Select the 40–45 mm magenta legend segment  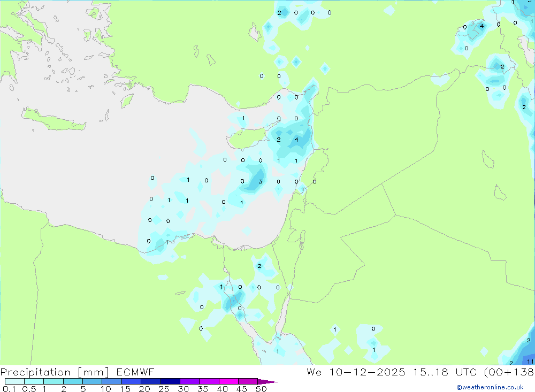pos(228,381)
